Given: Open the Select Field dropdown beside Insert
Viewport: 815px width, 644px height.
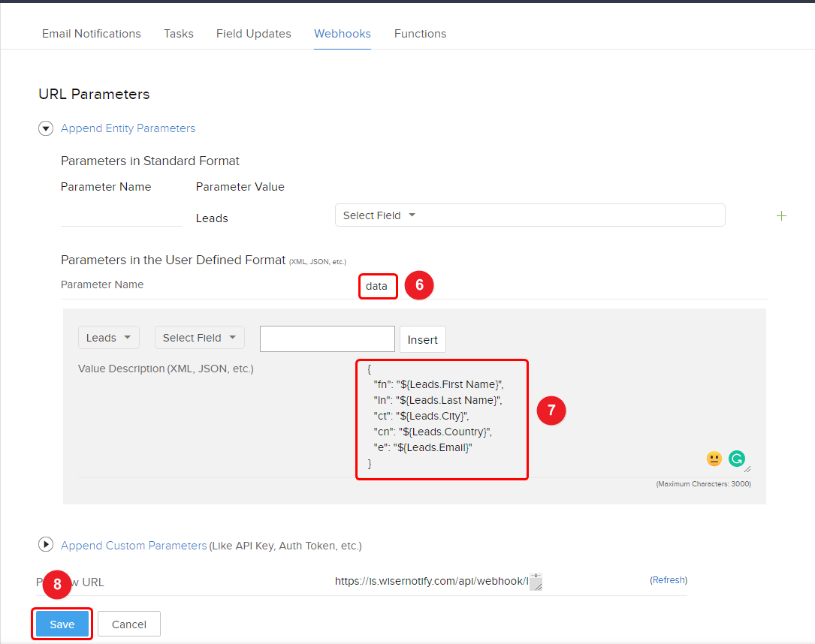Looking at the screenshot, I should coord(199,338).
